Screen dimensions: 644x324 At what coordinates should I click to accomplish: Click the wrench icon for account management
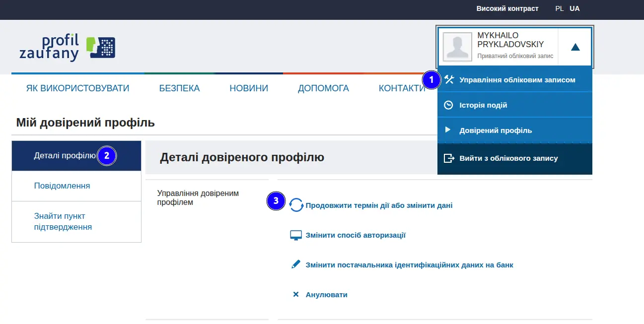tap(449, 79)
